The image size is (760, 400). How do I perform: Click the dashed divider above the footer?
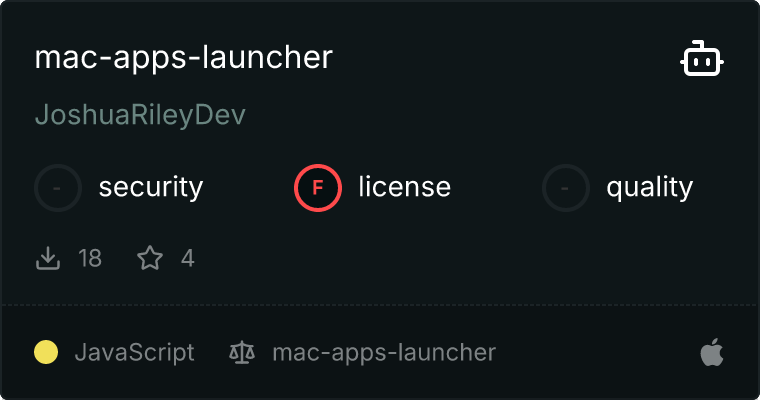[x=380, y=304]
